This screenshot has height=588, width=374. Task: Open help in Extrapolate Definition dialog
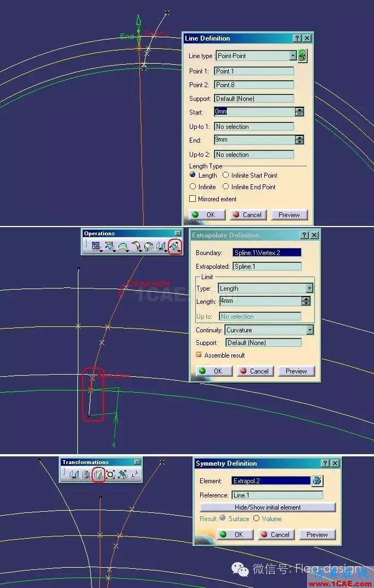[305, 235]
